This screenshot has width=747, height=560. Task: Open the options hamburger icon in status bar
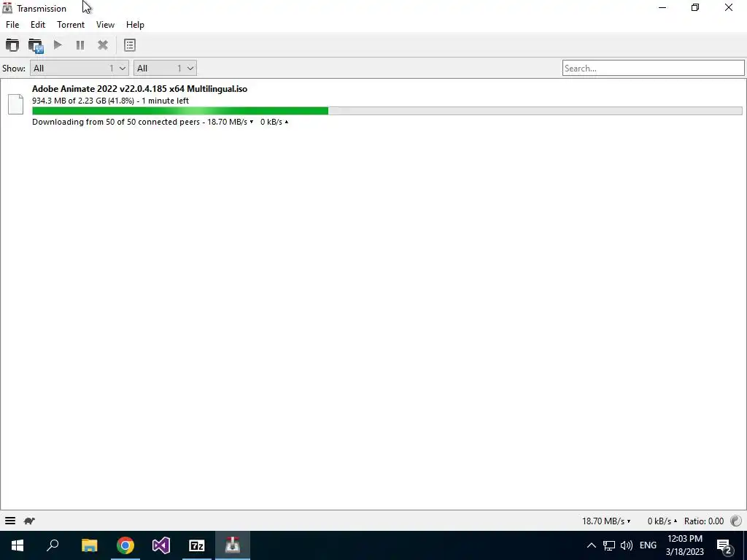(10, 521)
